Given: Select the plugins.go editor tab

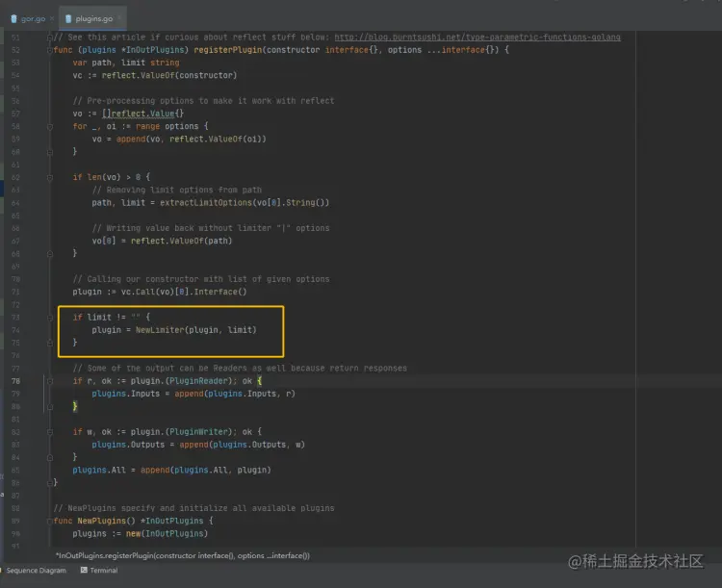Looking at the screenshot, I should click(x=94, y=19).
